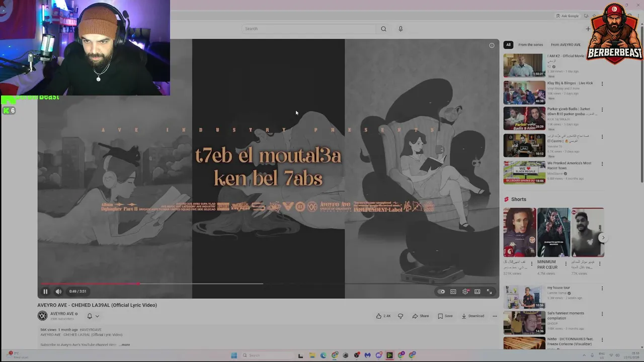This screenshot has height=362, width=644.
Task: Click #AVEYROAVE hashtag link
Action: click(x=91, y=330)
